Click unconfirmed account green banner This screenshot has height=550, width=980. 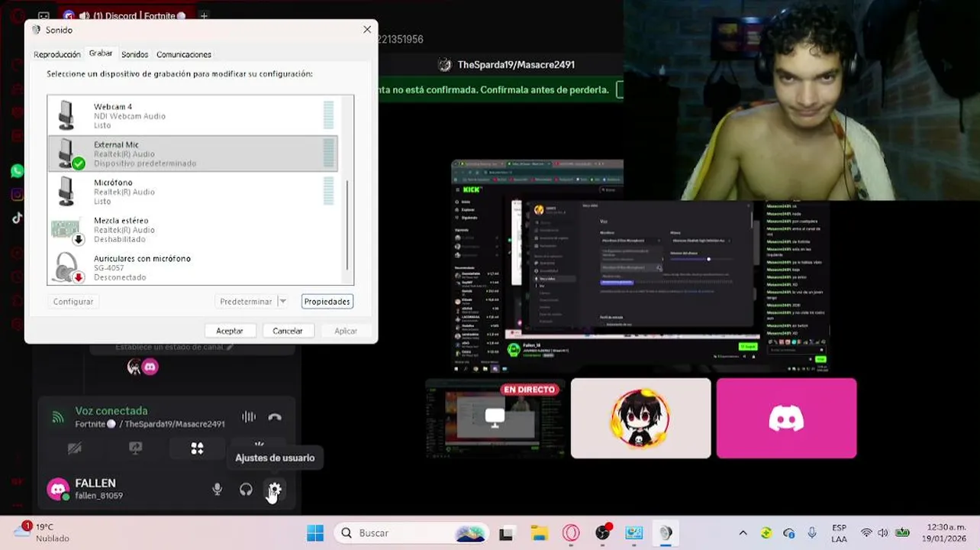pos(501,89)
